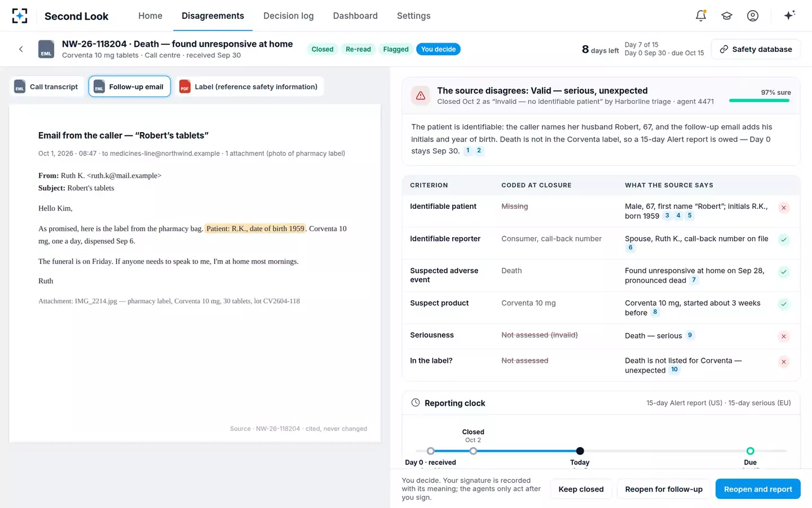The height and width of the screenshot is (508, 812).
Task: Open citation 10 in the label row
Action: (674, 370)
